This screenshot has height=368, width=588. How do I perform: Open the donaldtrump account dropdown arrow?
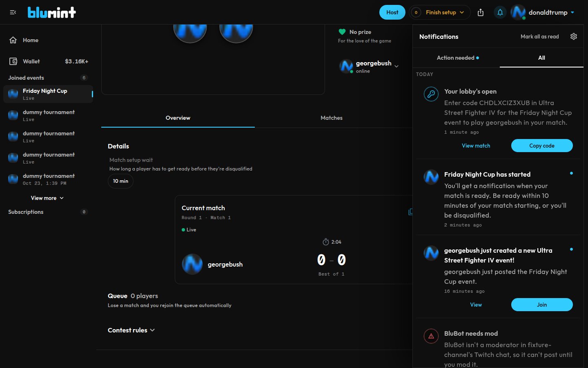click(572, 12)
